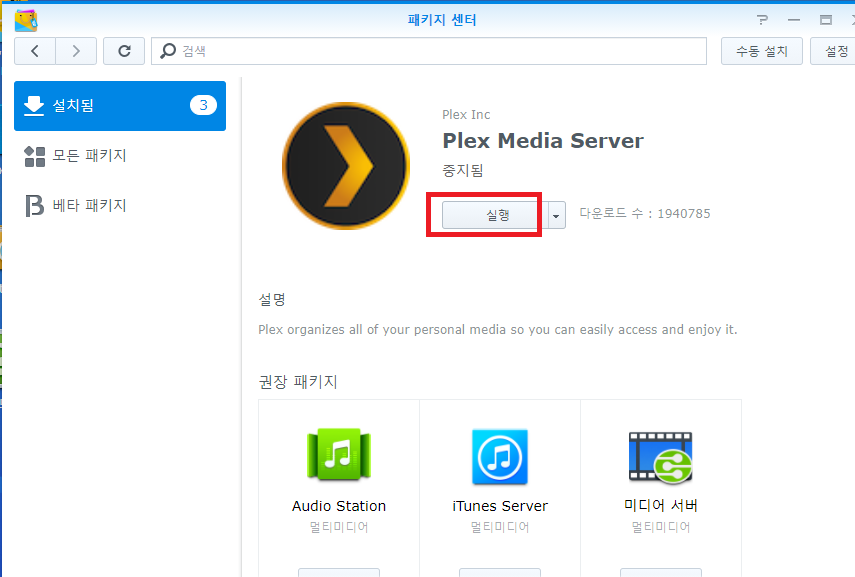Click the Plex description sentence
Viewport: 855px width, 577px height.
pyautogui.click(x=497, y=329)
